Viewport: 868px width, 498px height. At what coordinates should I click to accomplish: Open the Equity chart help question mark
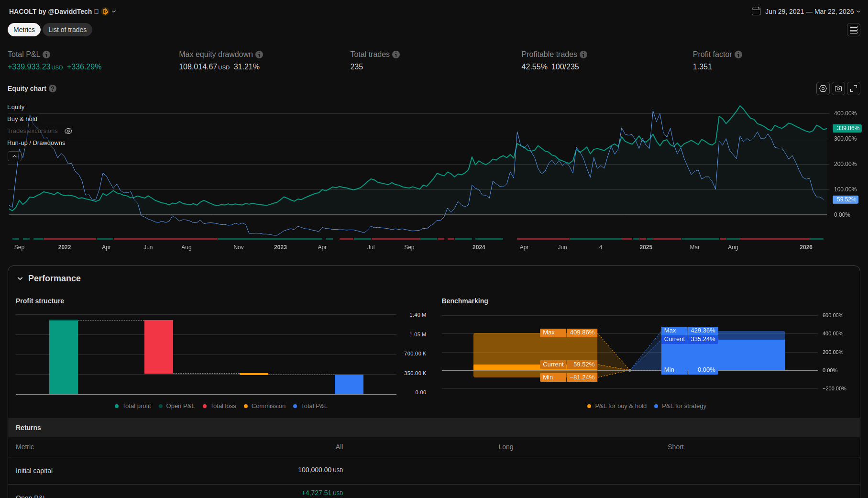(x=53, y=89)
